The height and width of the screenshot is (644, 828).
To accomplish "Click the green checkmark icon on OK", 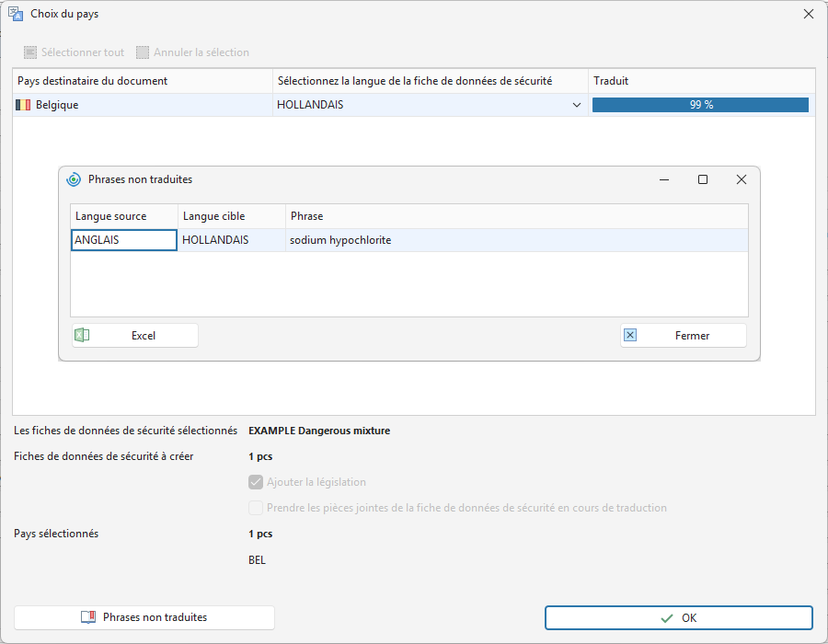I will coord(667,618).
